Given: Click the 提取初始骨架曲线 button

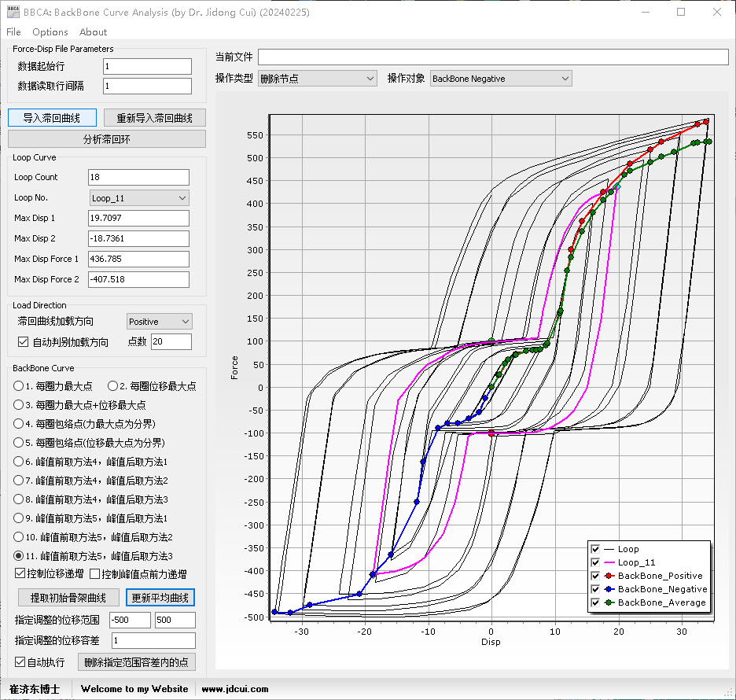Looking at the screenshot, I should click(x=68, y=598).
